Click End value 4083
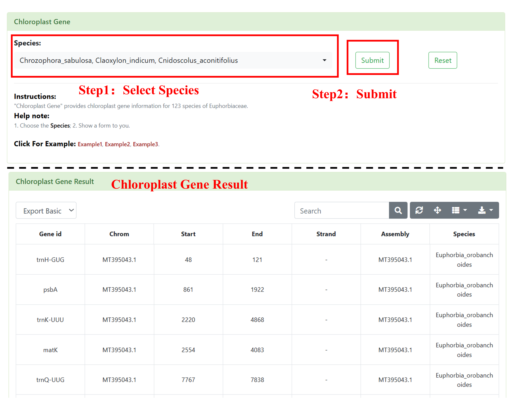This screenshot has width=514, height=420. coord(257,350)
